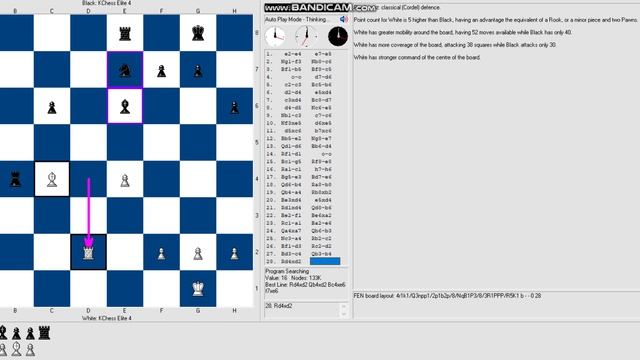Select the black knight on e7
The width and height of the screenshot is (640, 360).
[125, 71]
